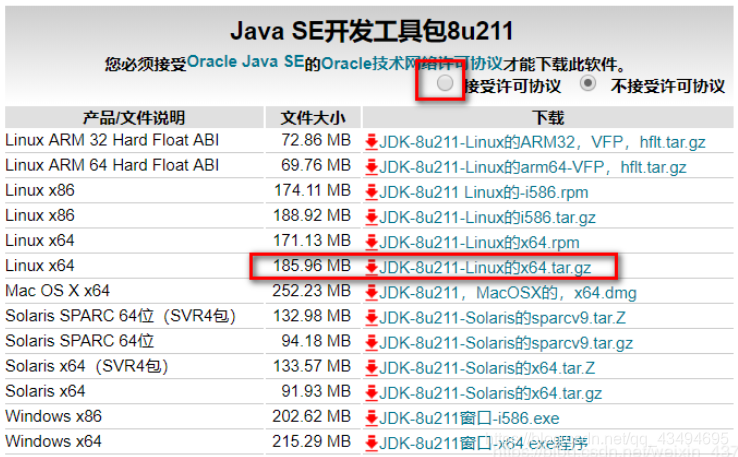Download JDK-8u211 Windows i586.exe file
Screen dimensions: 738x457
pyautogui.click(x=469, y=418)
